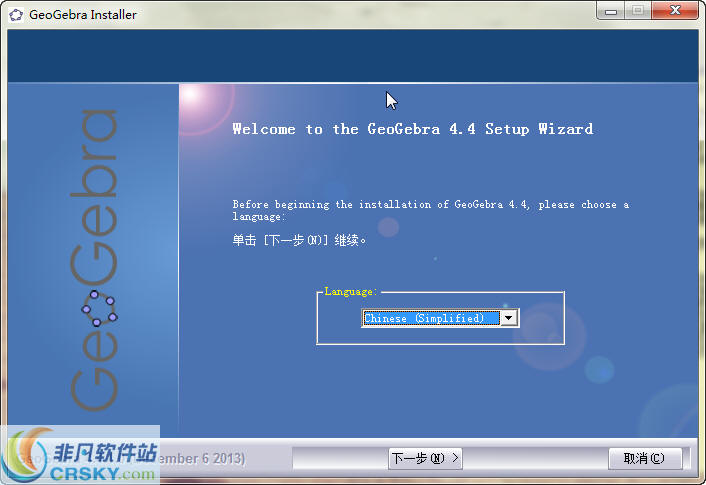Click the maximize button in title bar
The height and width of the screenshot is (485, 706).
(x=638, y=11)
